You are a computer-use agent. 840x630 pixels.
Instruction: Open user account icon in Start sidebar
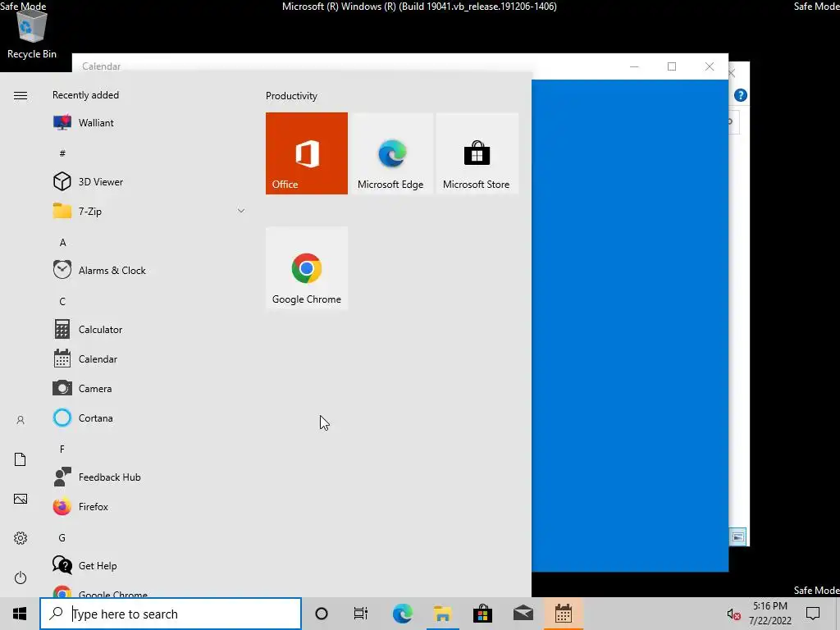[x=21, y=420]
